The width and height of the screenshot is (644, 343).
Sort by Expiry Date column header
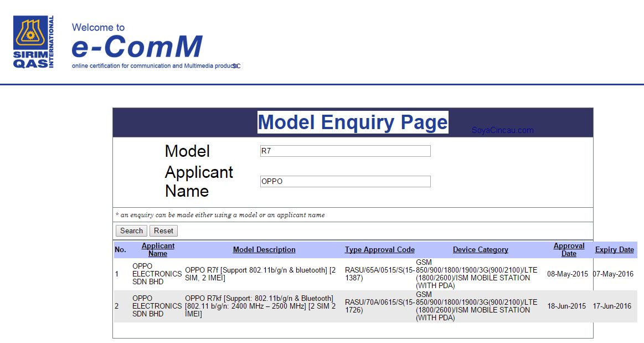(x=614, y=250)
